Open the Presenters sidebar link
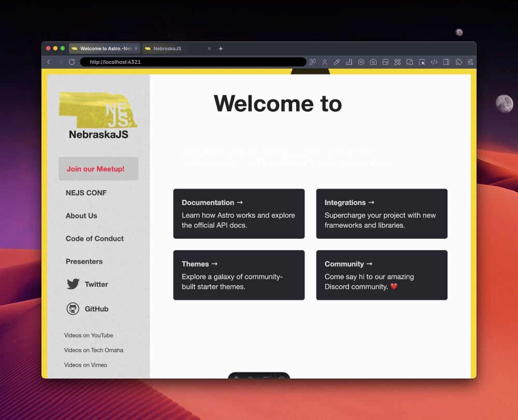The image size is (518, 420). click(84, 261)
